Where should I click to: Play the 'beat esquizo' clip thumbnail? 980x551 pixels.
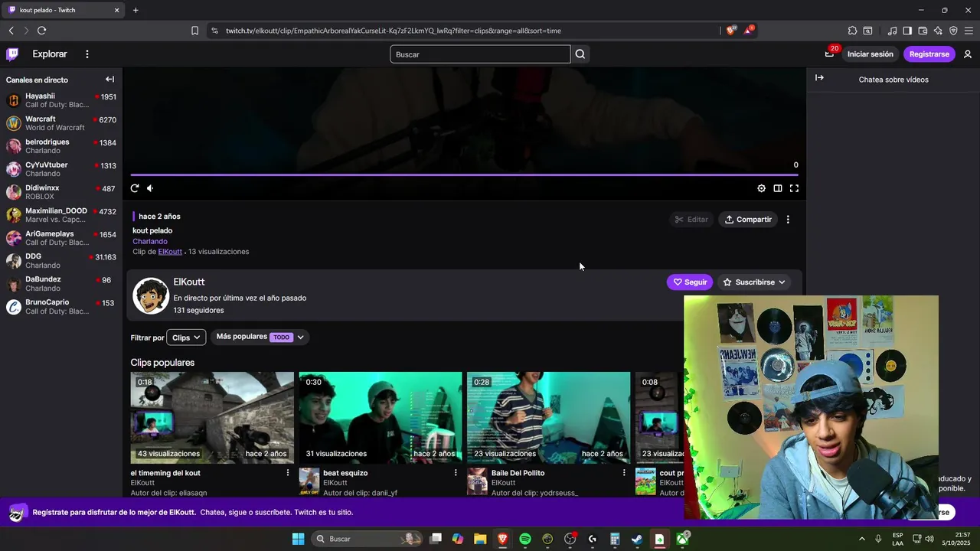click(381, 418)
